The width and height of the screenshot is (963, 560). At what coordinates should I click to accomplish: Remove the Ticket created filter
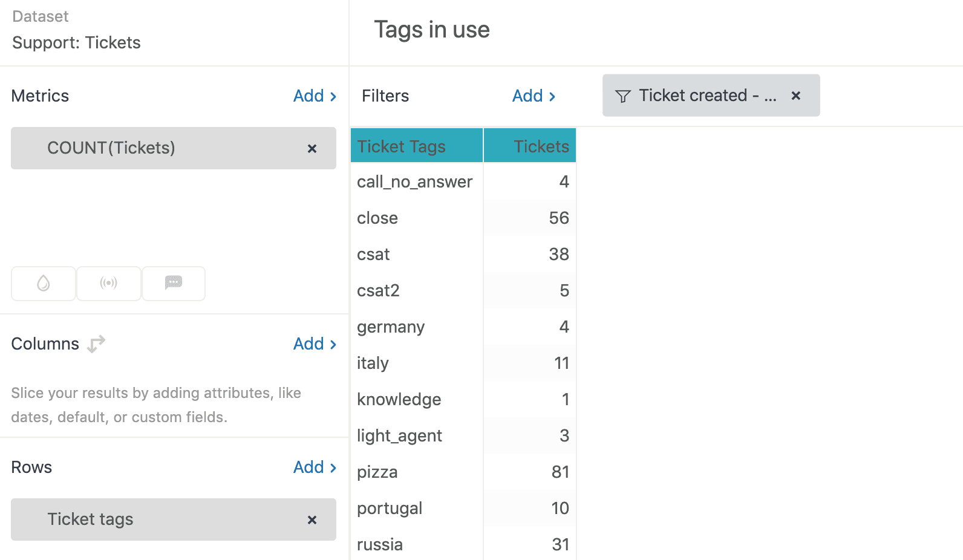click(x=796, y=96)
